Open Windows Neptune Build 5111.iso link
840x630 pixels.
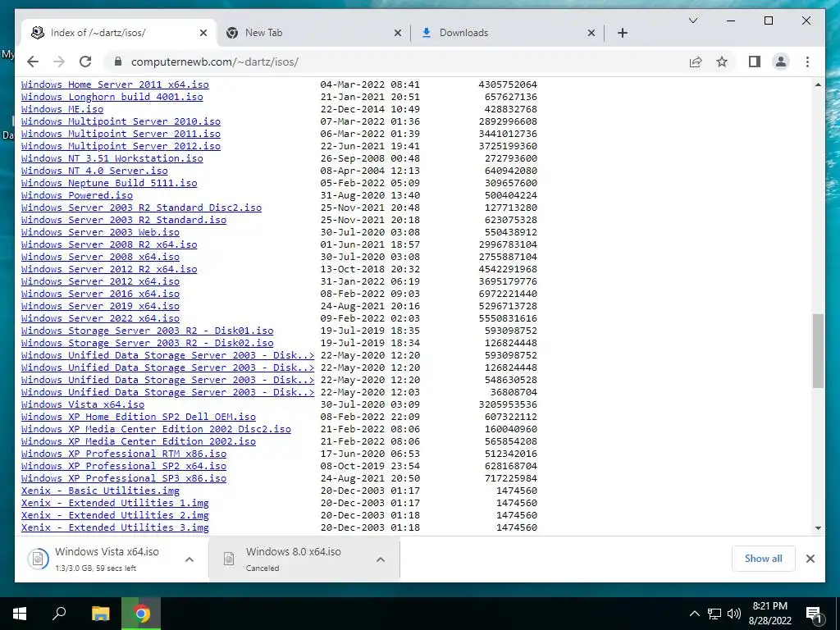coord(109,183)
